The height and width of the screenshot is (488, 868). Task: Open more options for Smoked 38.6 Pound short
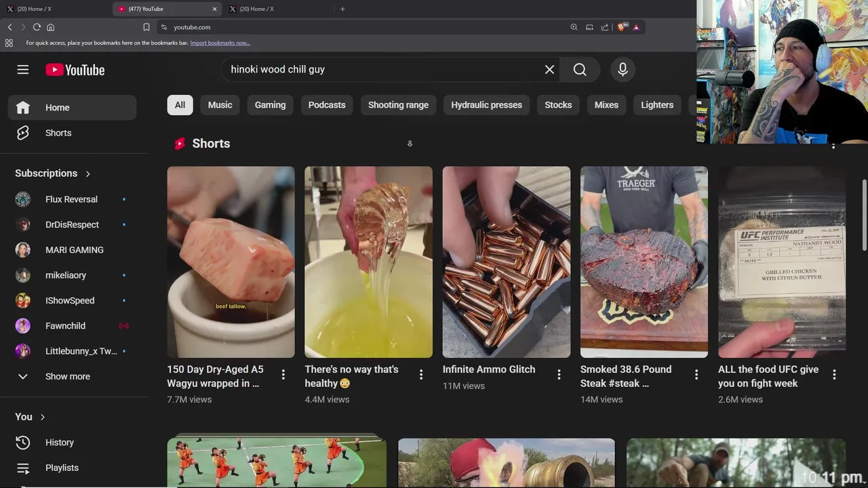click(x=696, y=374)
